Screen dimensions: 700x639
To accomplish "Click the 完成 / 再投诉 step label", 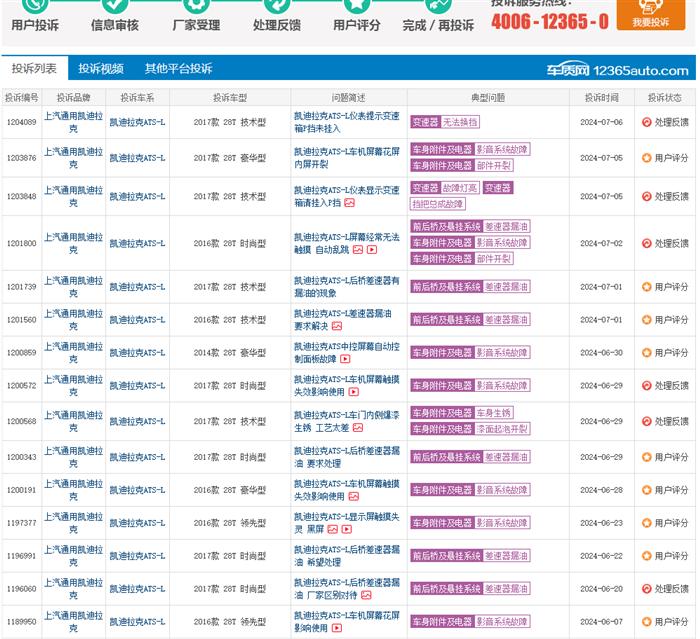I will 438,25.
